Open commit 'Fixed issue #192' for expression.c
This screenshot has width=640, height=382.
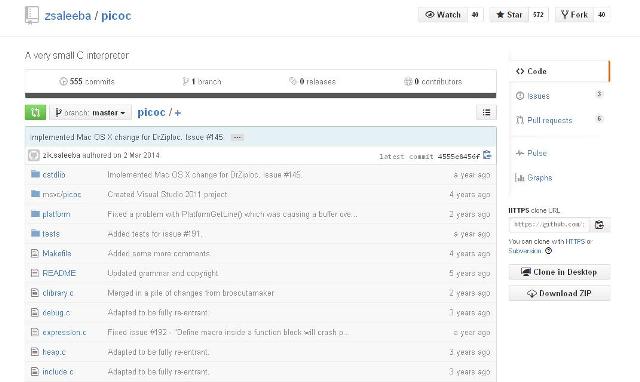[x=228, y=332]
